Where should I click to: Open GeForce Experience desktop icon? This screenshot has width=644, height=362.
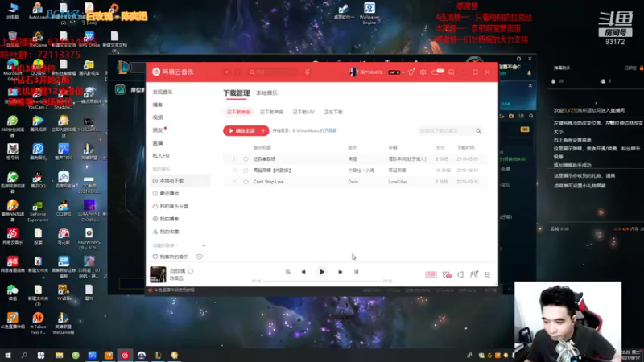coord(38,211)
